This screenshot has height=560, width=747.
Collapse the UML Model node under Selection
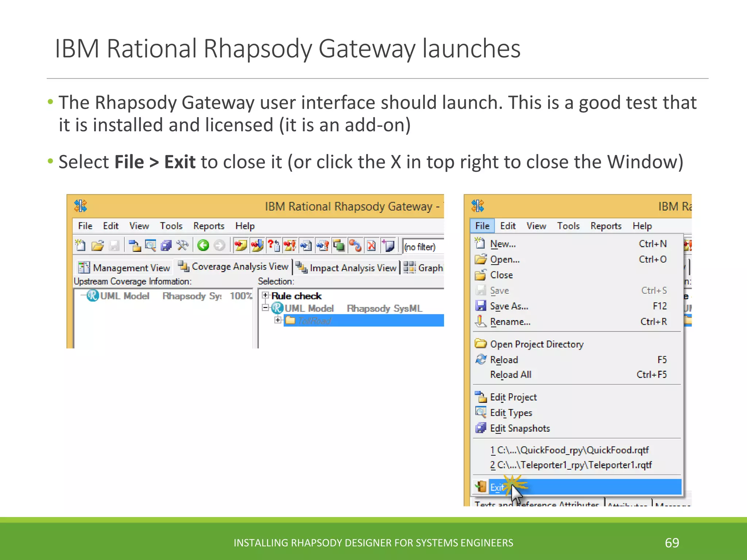pos(266,308)
